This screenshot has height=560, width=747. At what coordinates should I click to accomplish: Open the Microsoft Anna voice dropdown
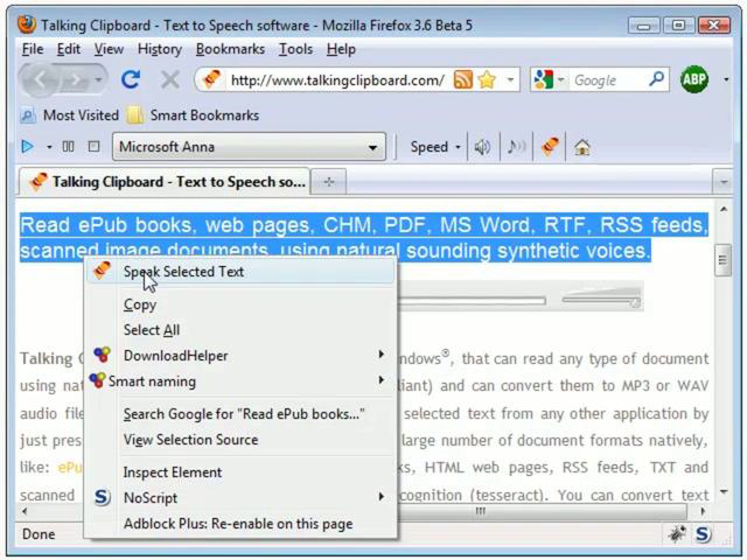click(x=249, y=147)
